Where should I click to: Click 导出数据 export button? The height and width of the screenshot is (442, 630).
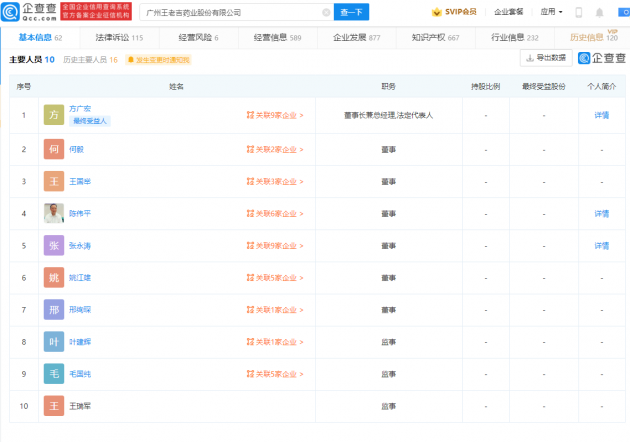point(546,58)
